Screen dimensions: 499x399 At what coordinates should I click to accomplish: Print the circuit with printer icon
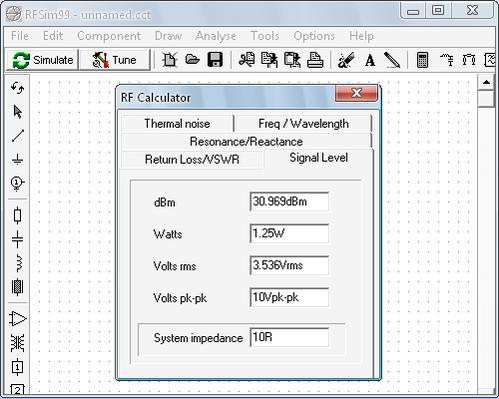pos(315,60)
